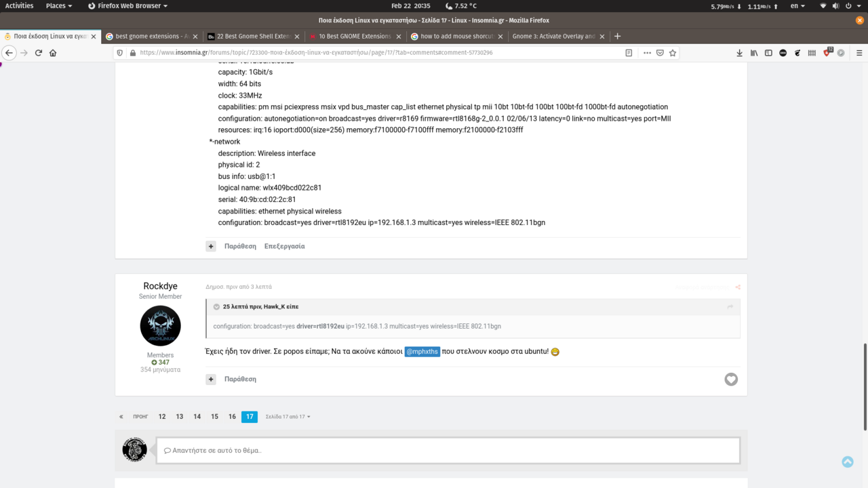Bookmark this page with star icon
Viewport: 868px width, 488px height.
point(673,53)
